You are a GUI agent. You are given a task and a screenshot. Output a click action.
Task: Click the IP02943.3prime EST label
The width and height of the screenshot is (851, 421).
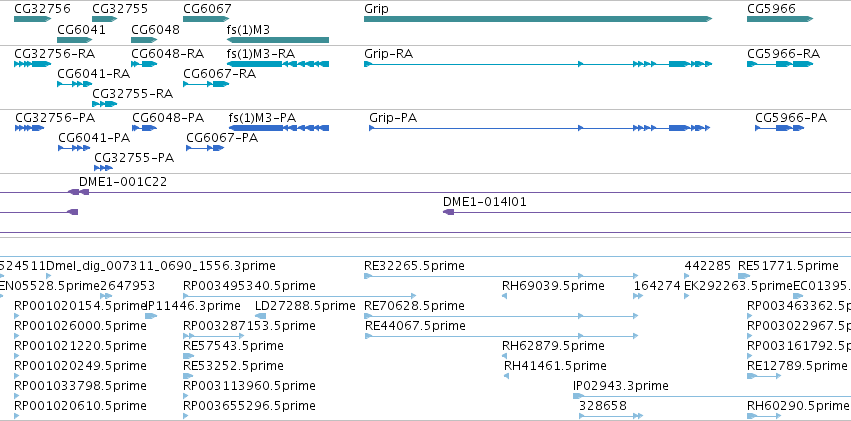621,386
